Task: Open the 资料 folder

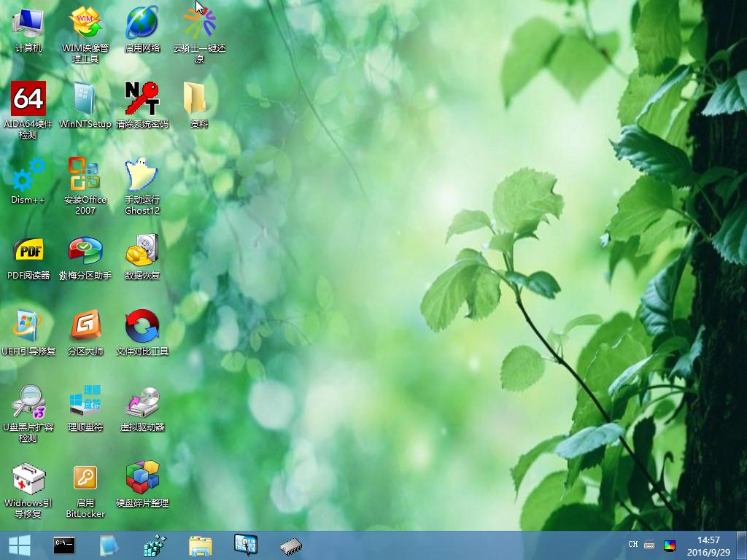Action: pos(198,98)
